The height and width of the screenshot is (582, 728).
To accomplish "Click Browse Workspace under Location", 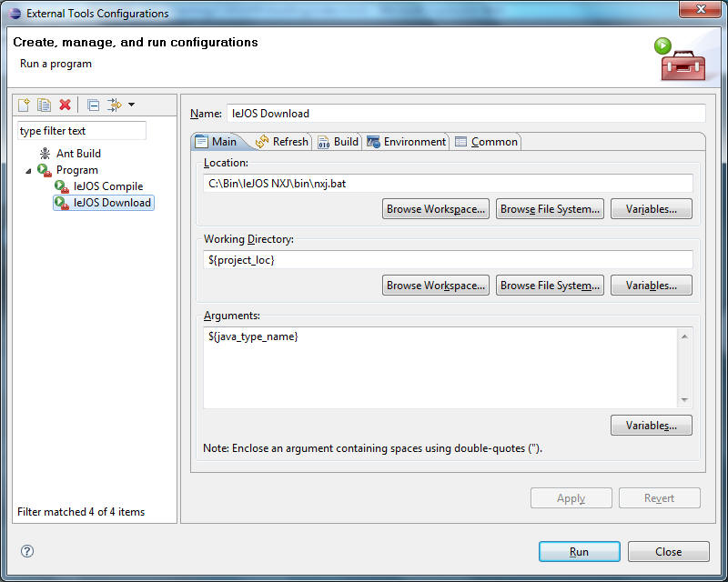I will 436,209.
